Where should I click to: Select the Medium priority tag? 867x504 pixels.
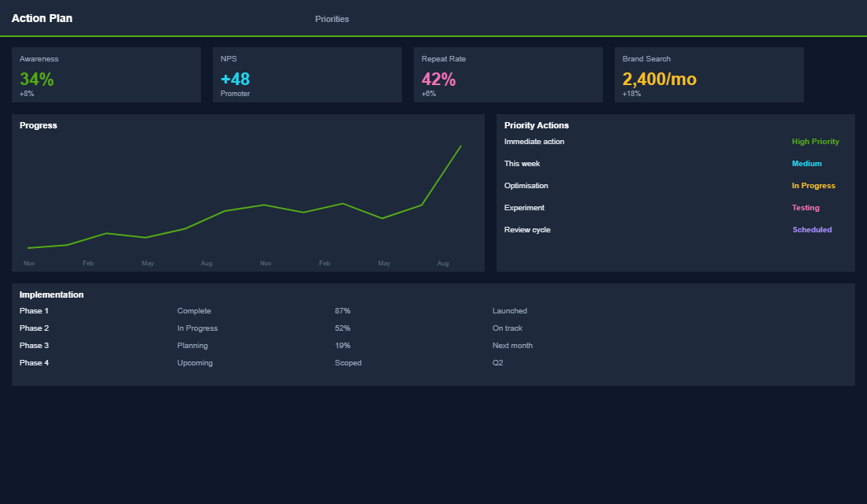point(806,163)
